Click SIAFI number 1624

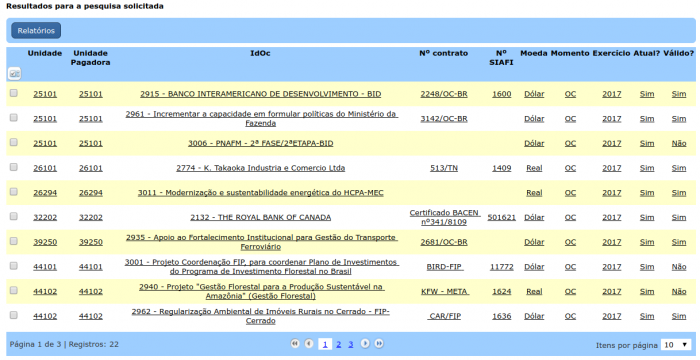point(501,291)
